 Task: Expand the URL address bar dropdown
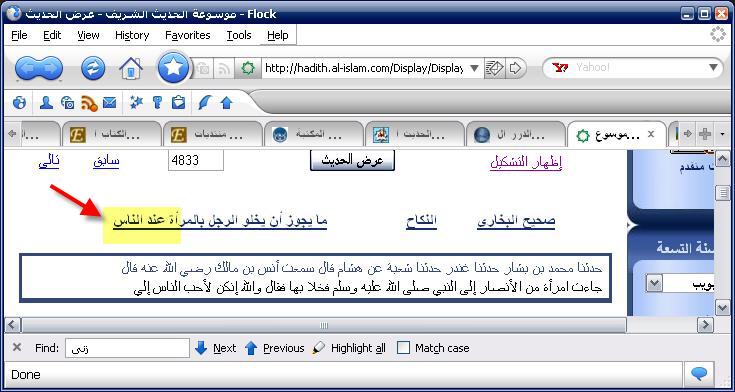[x=474, y=68]
